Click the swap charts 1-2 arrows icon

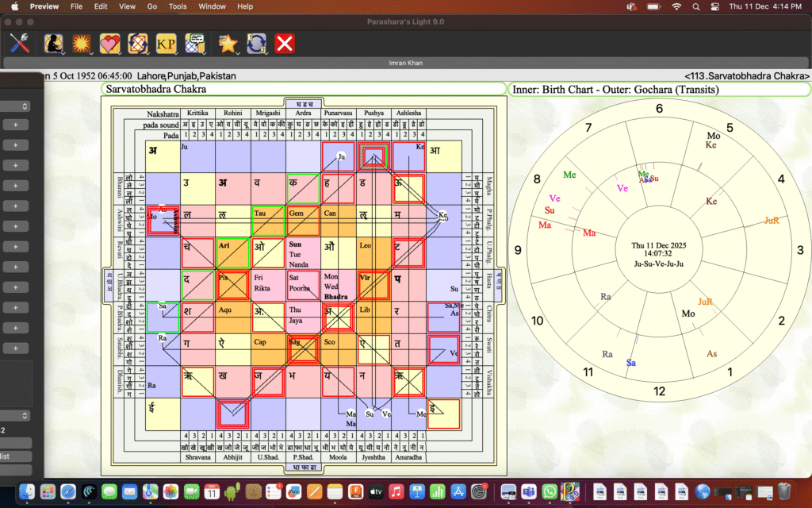coord(256,43)
